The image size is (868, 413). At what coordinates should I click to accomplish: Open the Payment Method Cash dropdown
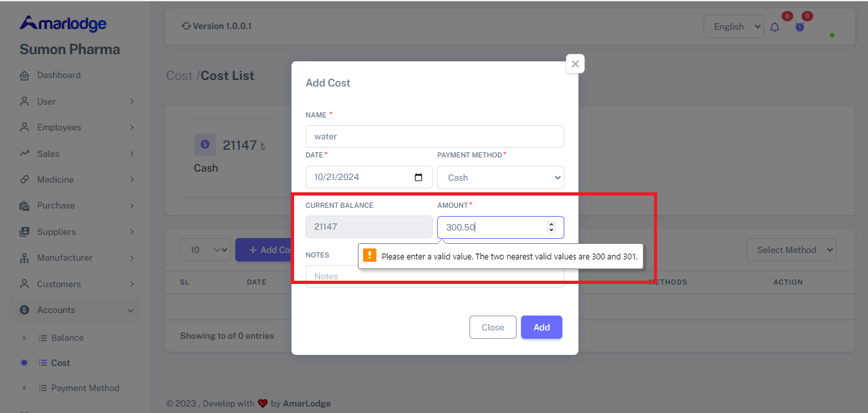[500, 177]
